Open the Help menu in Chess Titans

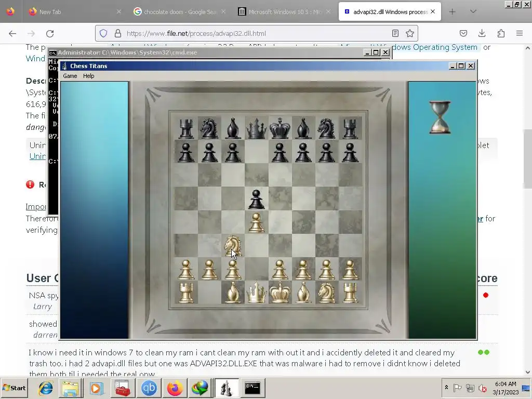[88, 76]
